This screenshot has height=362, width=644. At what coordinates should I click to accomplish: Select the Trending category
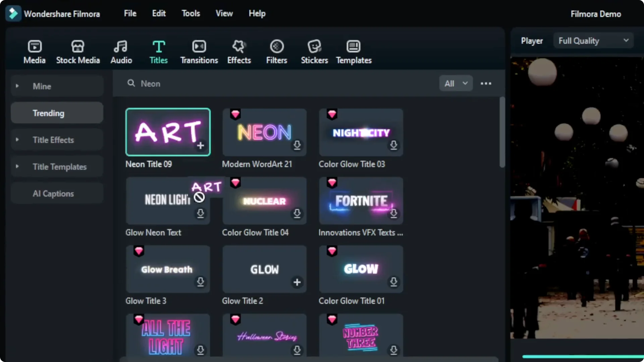(x=48, y=113)
